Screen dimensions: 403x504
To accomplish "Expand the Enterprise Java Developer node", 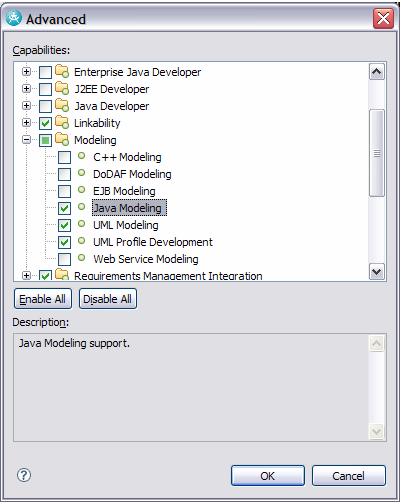I will click(x=26, y=72).
